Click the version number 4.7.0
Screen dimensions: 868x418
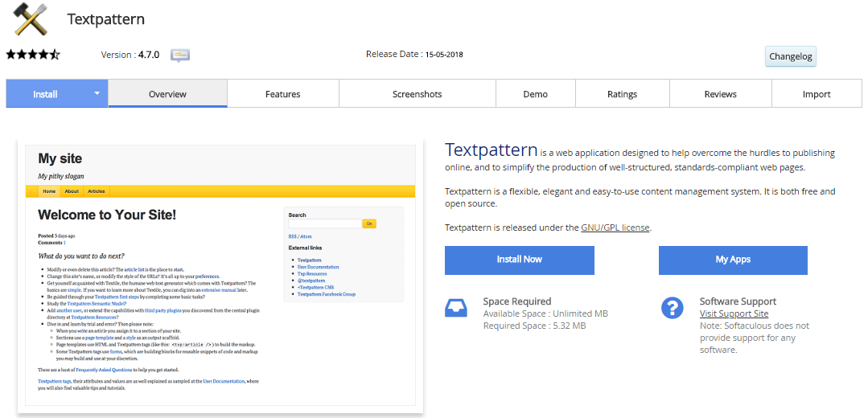(x=149, y=55)
